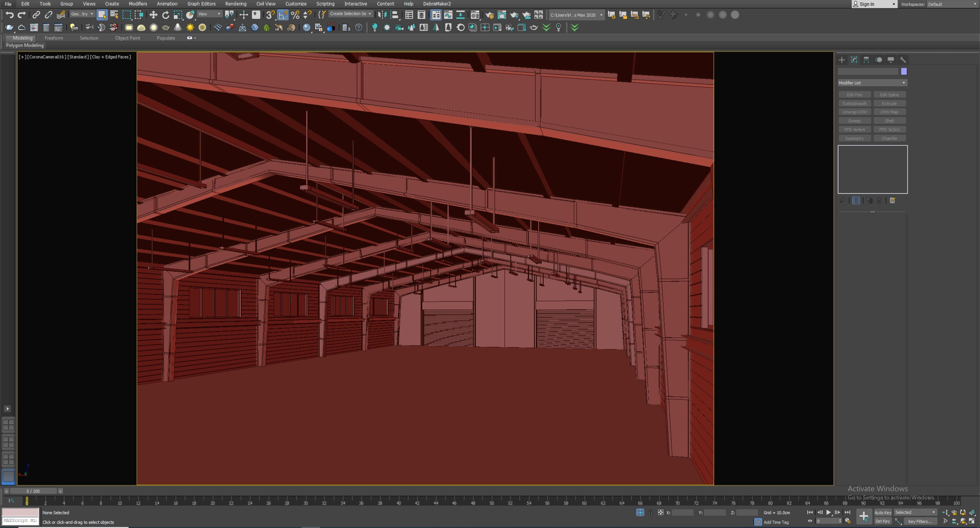Open the reference coordinate View dropdown
Image resolution: width=980 pixels, height=528 pixels.
(210, 14)
